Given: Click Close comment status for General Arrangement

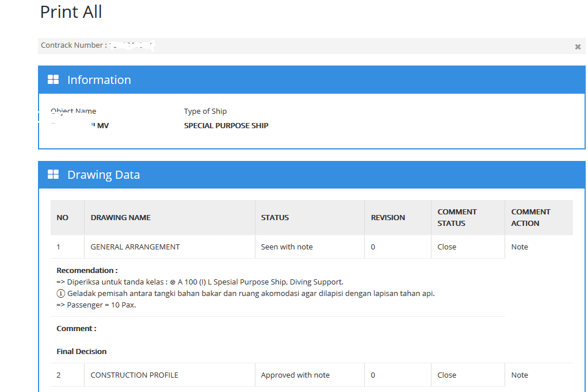Looking at the screenshot, I should click(x=446, y=247).
